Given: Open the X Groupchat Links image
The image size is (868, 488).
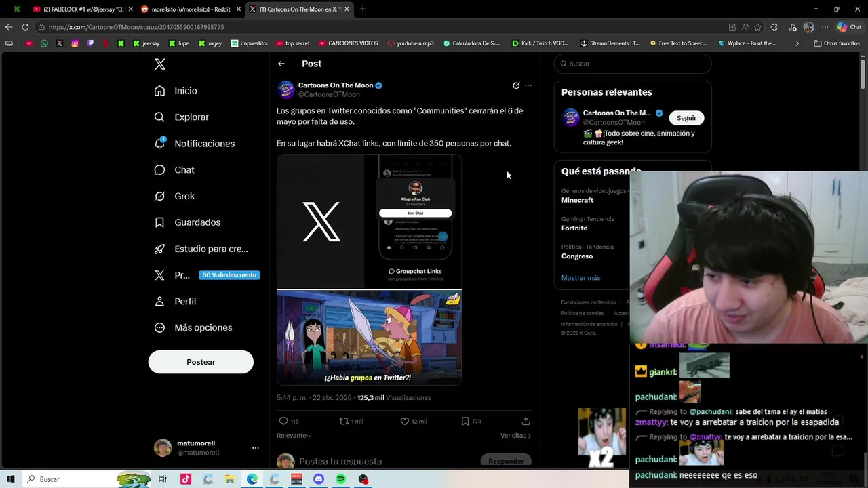Looking at the screenshot, I should tap(369, 222).
